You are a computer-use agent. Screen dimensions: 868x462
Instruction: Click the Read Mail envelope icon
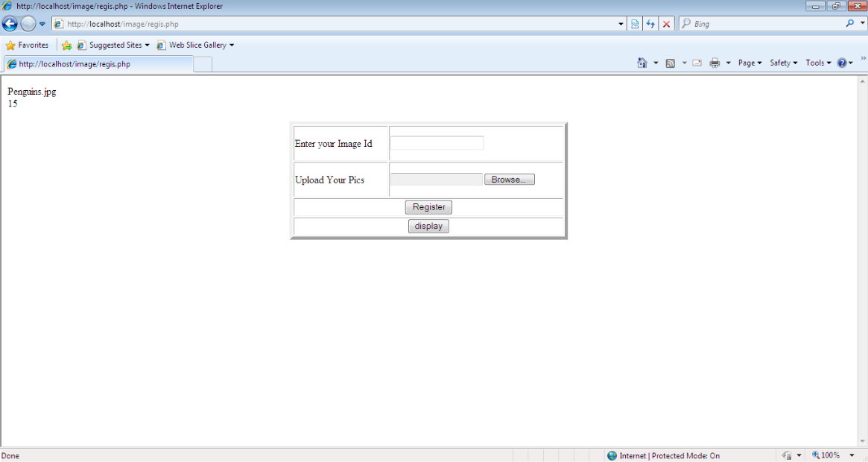(x=697, y=63)
